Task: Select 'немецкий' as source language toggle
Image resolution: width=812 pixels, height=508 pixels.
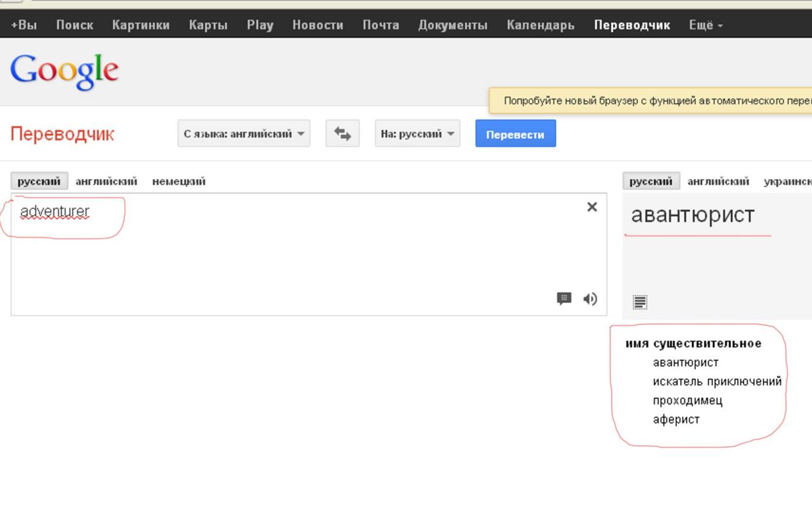Action: pyautogui.click(x=179, y=181)
